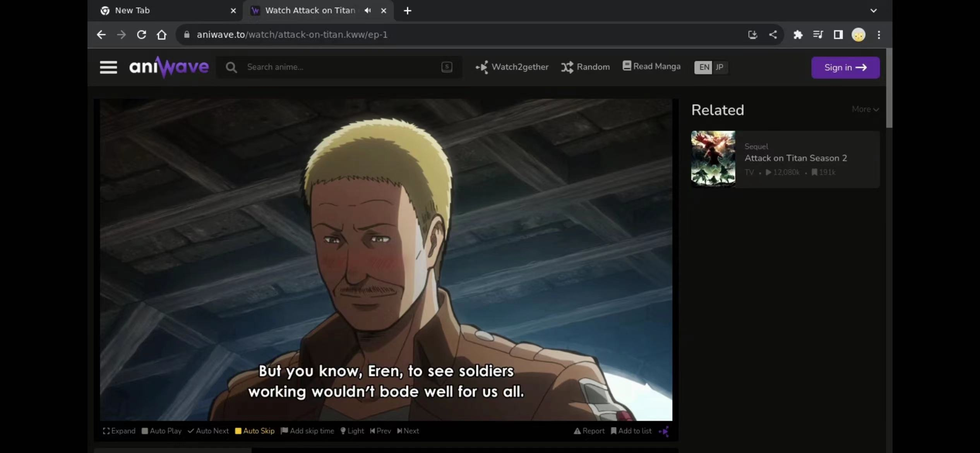
Task: Click the Sign in button
Action: pyautogui.click(x=845, y=68)
